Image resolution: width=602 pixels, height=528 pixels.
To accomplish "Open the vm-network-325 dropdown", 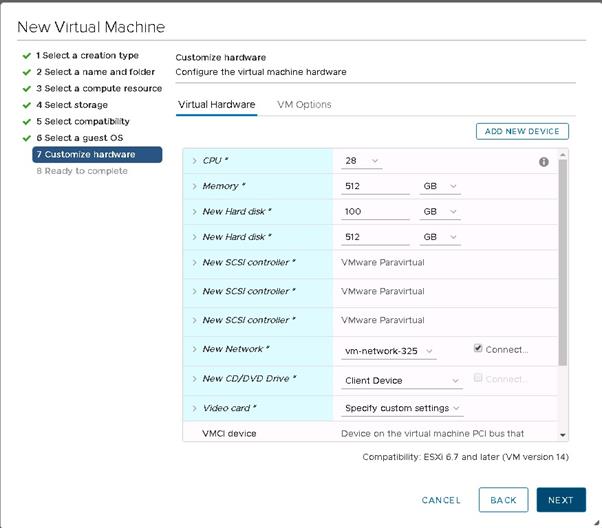I will coord(389,351).
